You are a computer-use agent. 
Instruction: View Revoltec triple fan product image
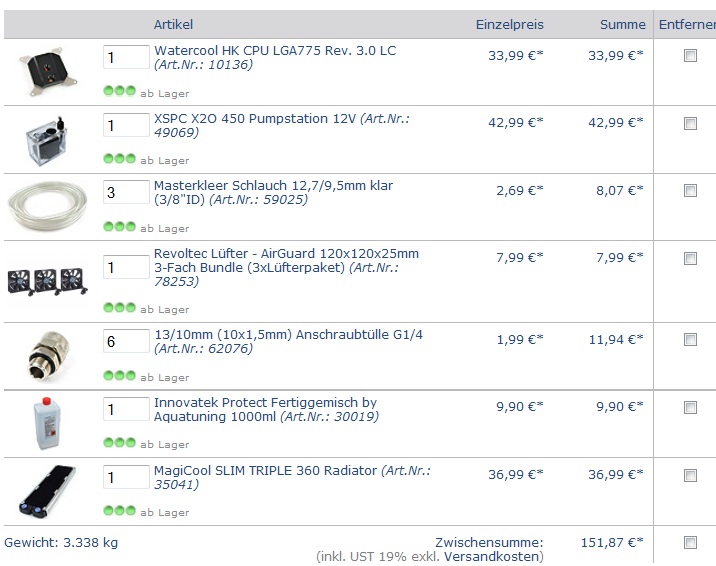(x=47, y=282)
